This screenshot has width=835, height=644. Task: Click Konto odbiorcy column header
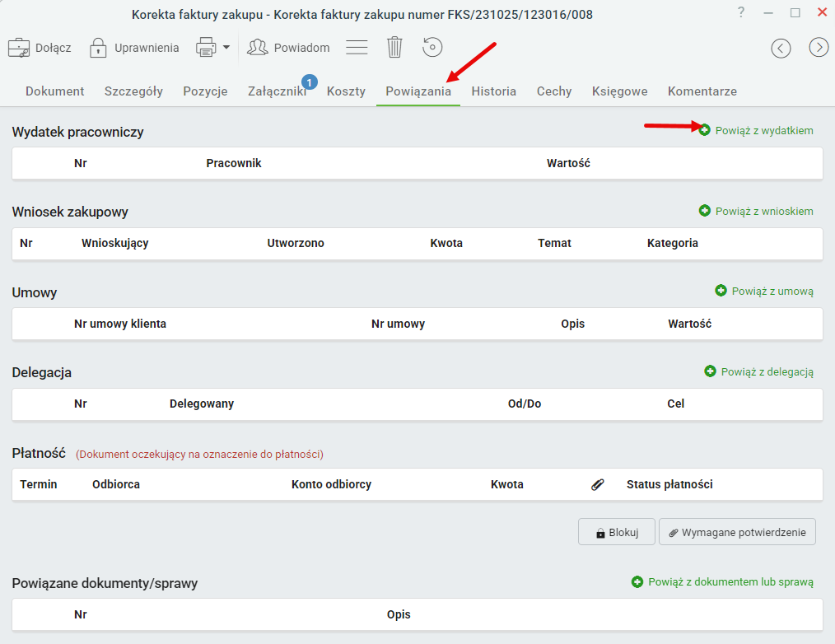[x=331, y=484]
